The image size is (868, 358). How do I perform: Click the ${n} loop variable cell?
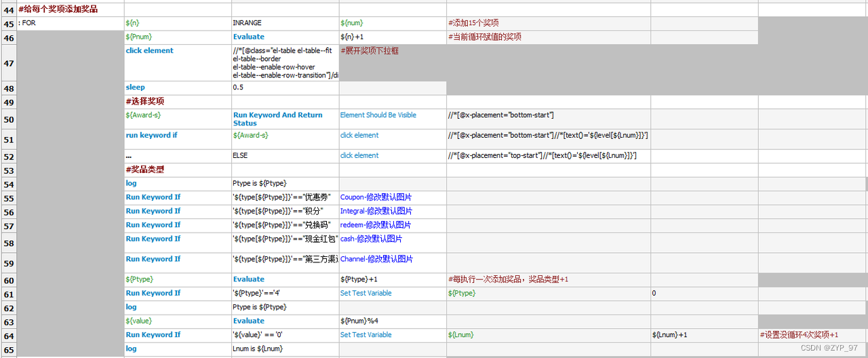(x=178, y=24)
